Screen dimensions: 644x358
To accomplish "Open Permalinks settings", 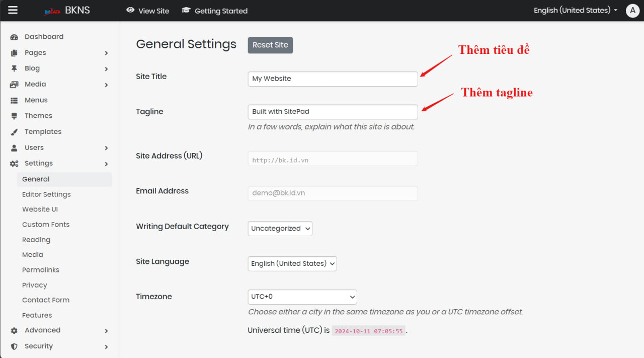I will coord(41,270).
